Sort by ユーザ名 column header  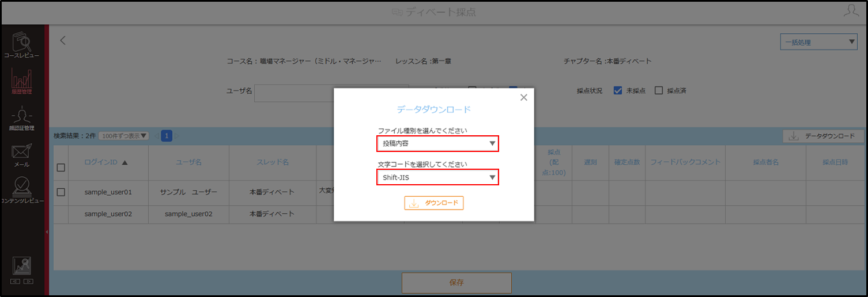pyautogui.click(x=188, y=163)
